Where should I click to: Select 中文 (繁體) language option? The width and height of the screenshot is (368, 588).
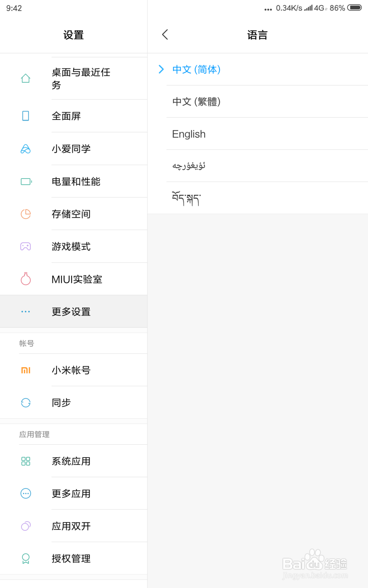[x=197, y=102]
